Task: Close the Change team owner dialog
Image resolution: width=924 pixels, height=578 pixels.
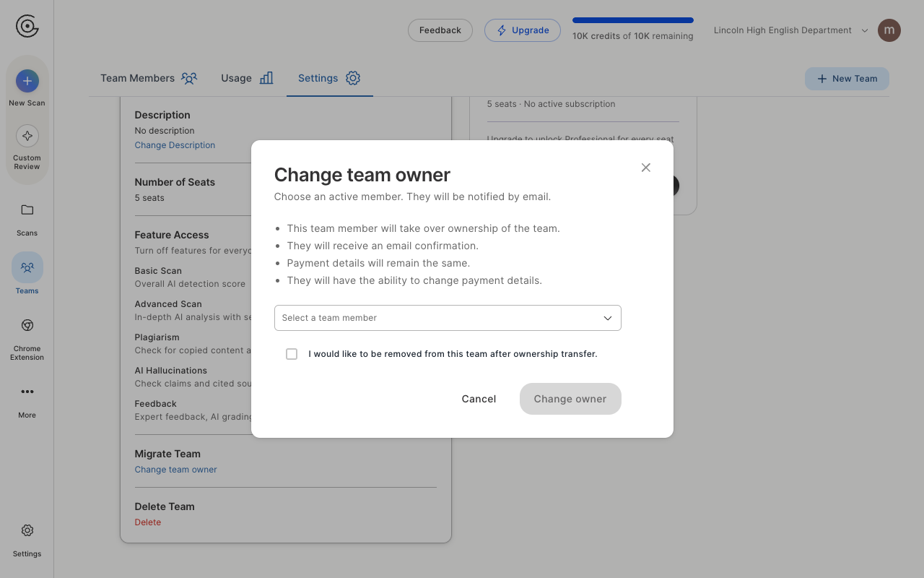Action: click(x=646, y=168)
